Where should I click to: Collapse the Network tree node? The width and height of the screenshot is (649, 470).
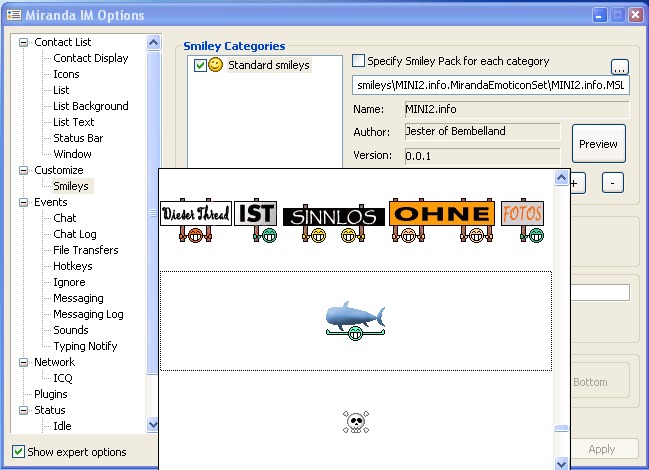click(x=23, y=362)
